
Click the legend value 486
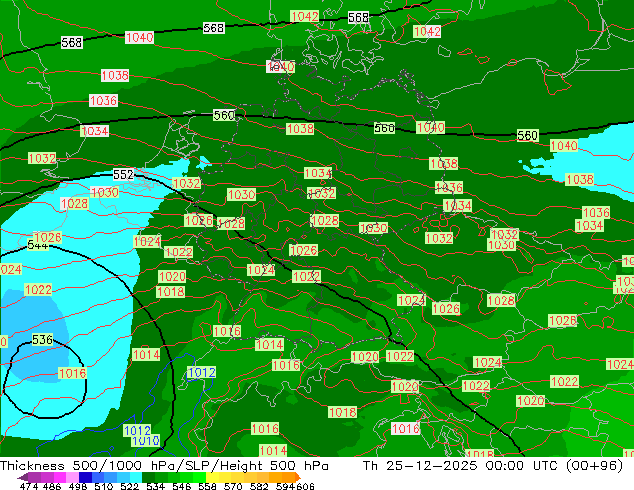pos(52,486)
